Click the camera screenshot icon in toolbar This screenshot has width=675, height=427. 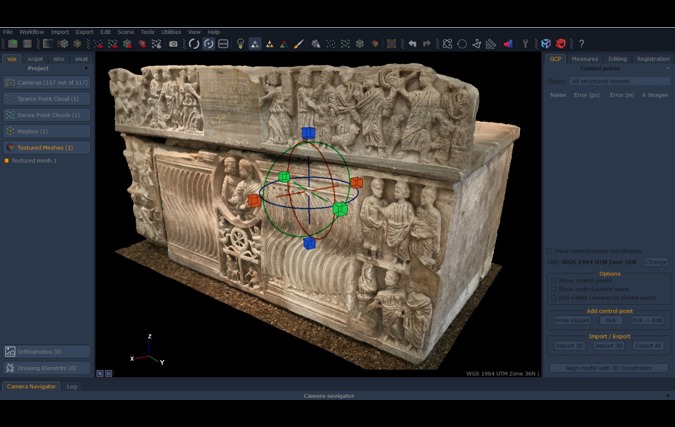pyautogui.click(x=173, y=44)
